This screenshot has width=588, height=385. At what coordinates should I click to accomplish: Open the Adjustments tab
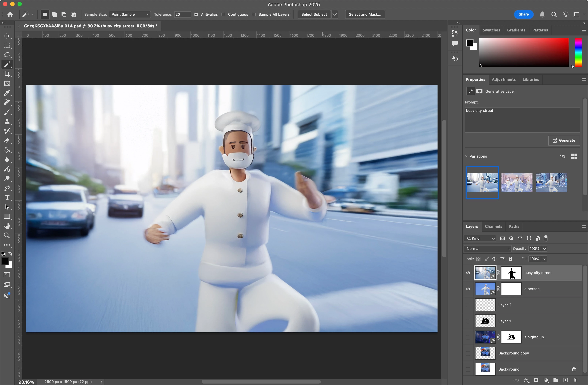click(x=503, y=79)
